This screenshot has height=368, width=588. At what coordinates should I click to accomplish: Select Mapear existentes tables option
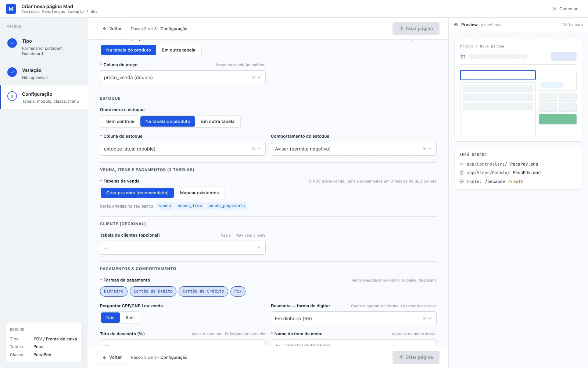(199, 193)
